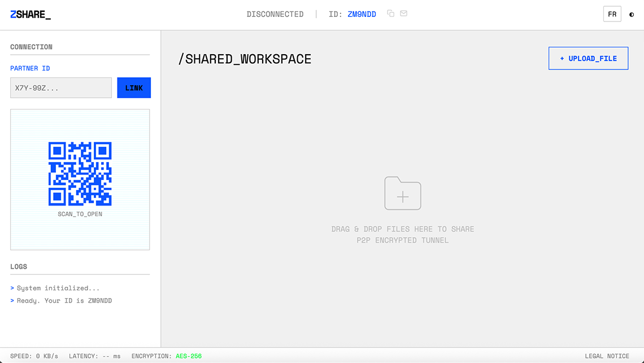Image resolution: width=644 pixels, height=363 pixels.
Task: Open the LEGAL NOTICE link
Action: [607, 356]
